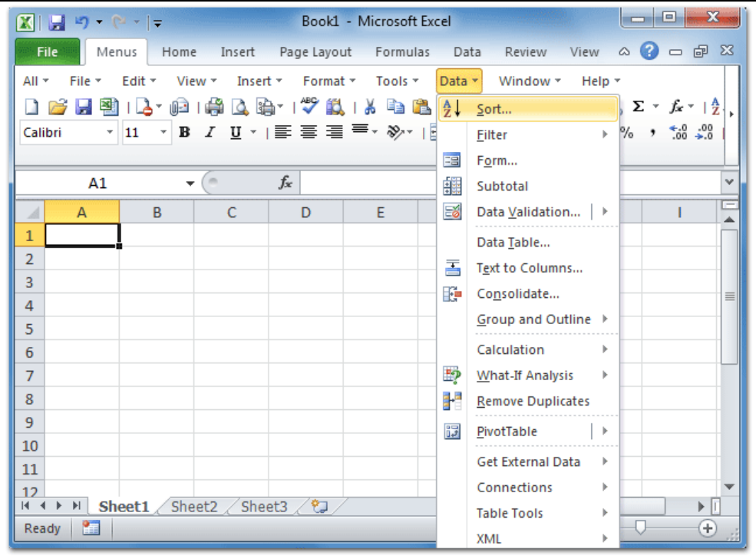This screenshot has width=756, height=559.
Task: Click the Open folder icon
Action: pyautogui.click(x=58, y=107)
